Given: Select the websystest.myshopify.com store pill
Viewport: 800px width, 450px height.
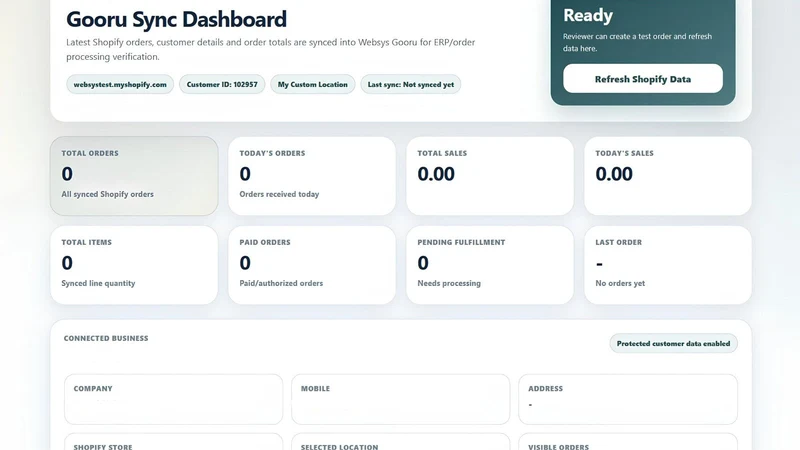Looking at the screenshot, I should pyautogui.click(x=120, y=84).
